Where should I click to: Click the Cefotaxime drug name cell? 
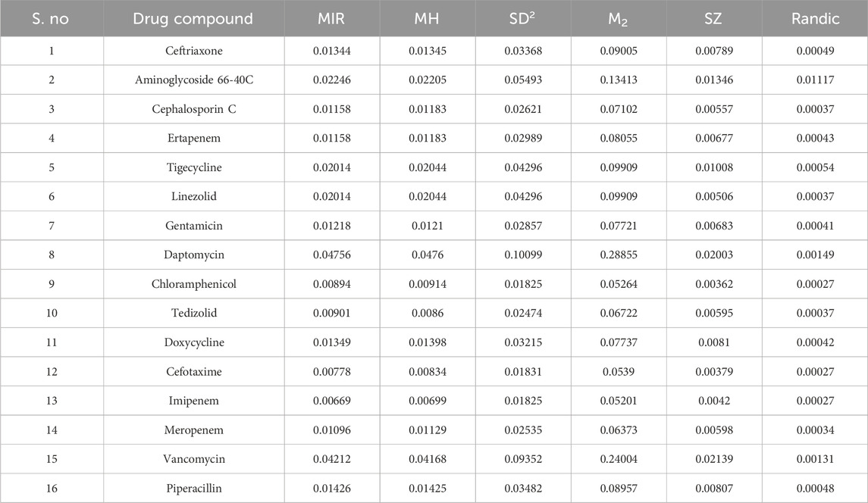pos(193,371)
